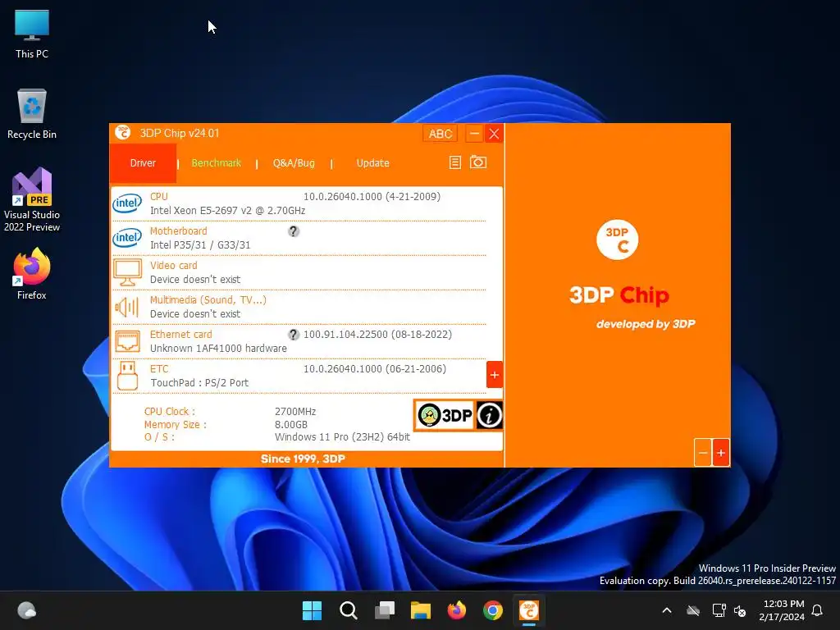Click 'Intel P35/31 / G33/31' text

(x=200, y=244)
